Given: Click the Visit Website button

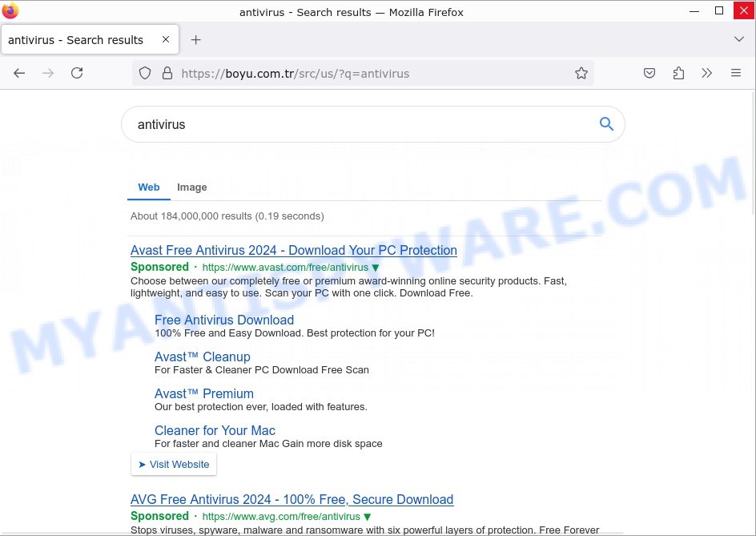Looking at the screenshot, I should (x=174, y=464).
